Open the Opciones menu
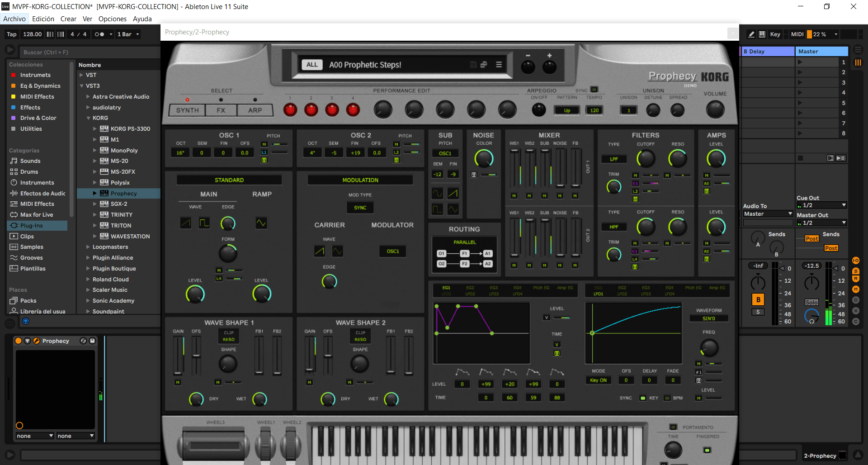The image size is (868, 465). click(x=113, y=19)
